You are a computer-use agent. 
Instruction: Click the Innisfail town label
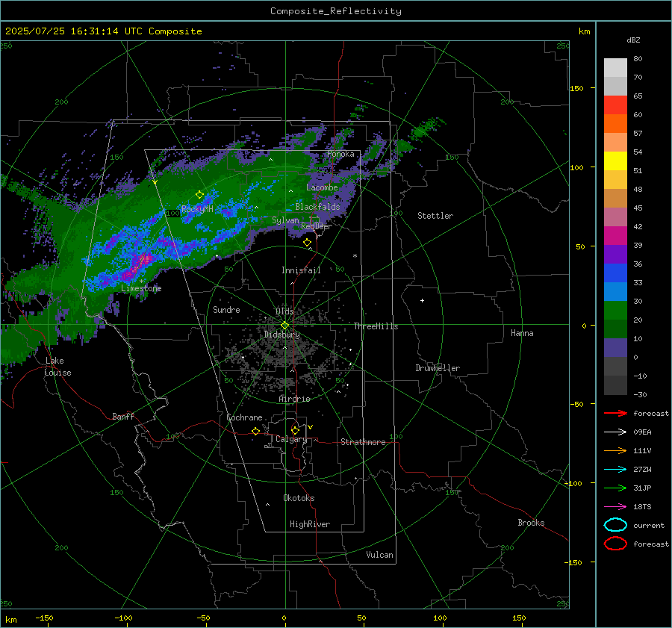tap(301, 270)
